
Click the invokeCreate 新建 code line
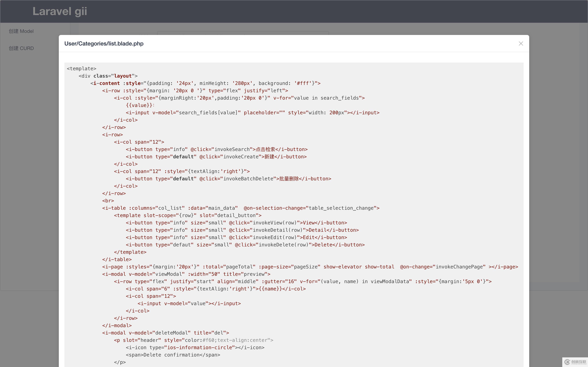click(216, 157)
